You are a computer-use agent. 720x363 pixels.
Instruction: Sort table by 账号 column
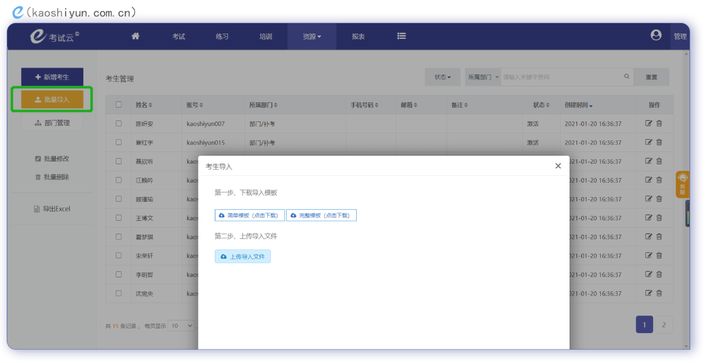195,105
